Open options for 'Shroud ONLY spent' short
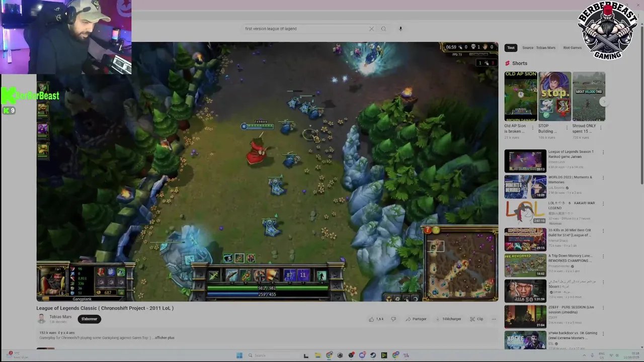 click(601, 128)
